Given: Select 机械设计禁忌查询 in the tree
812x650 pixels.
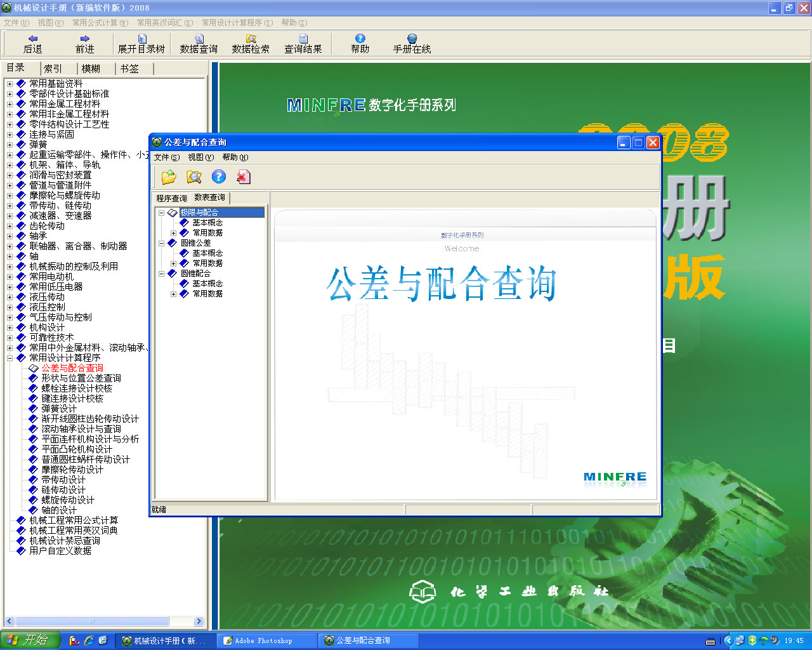Looking at the screenshot, I should [65, 541].
